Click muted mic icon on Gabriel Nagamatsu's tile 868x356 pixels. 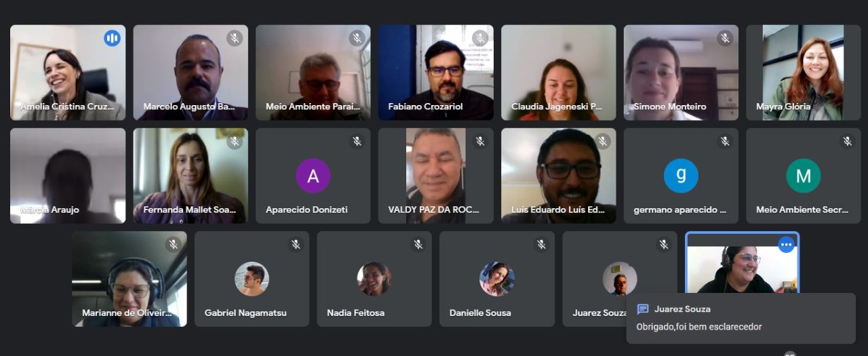click(296, 244)
